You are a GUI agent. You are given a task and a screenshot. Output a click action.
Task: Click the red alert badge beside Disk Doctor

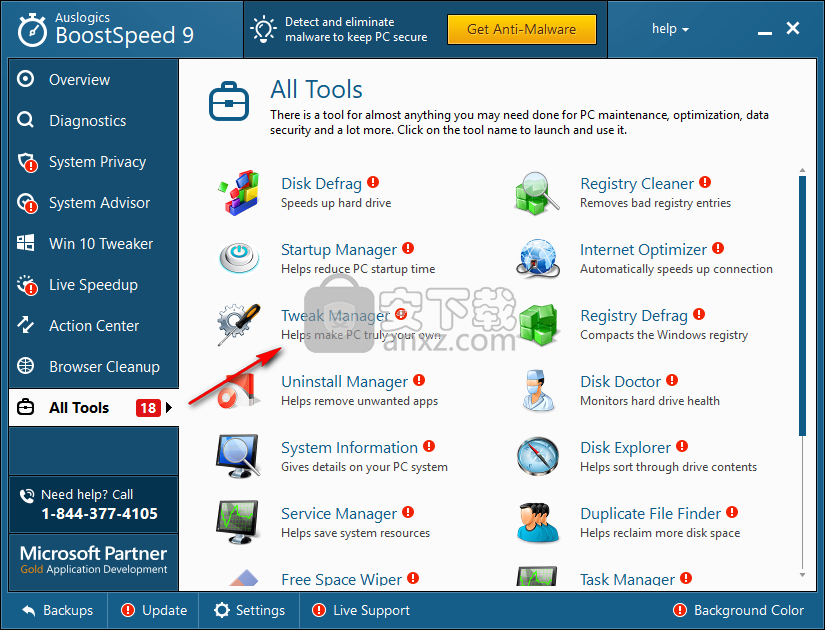[672, 380]
